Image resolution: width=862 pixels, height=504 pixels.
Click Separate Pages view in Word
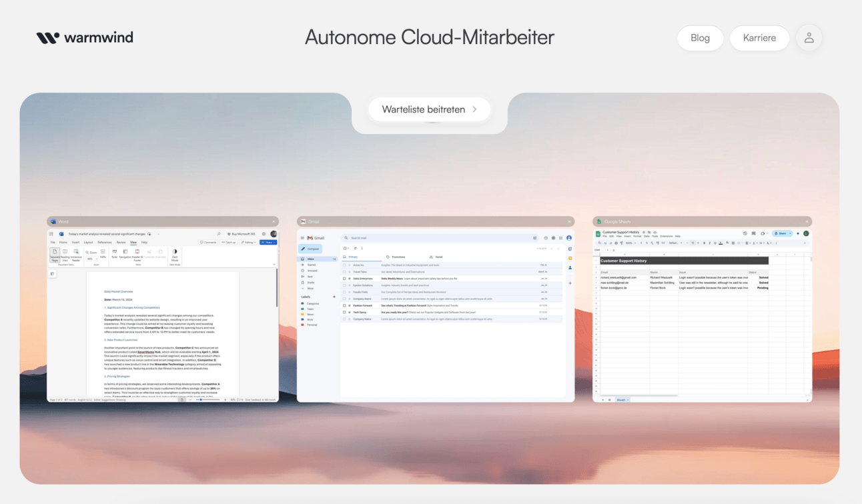pos(55,256)
